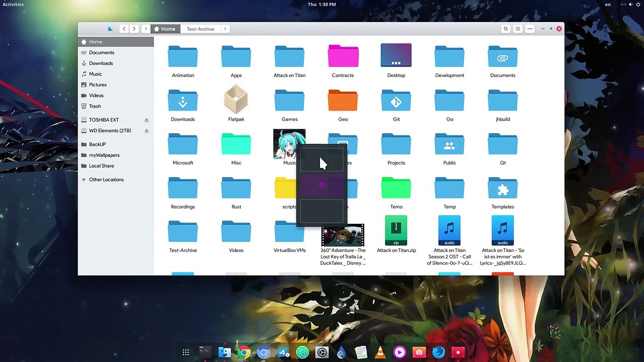This screenshot has width=644, height=362.
Task: Open the en keyboard layout menu
Action: pyautogui.click(x=608, y=4)
